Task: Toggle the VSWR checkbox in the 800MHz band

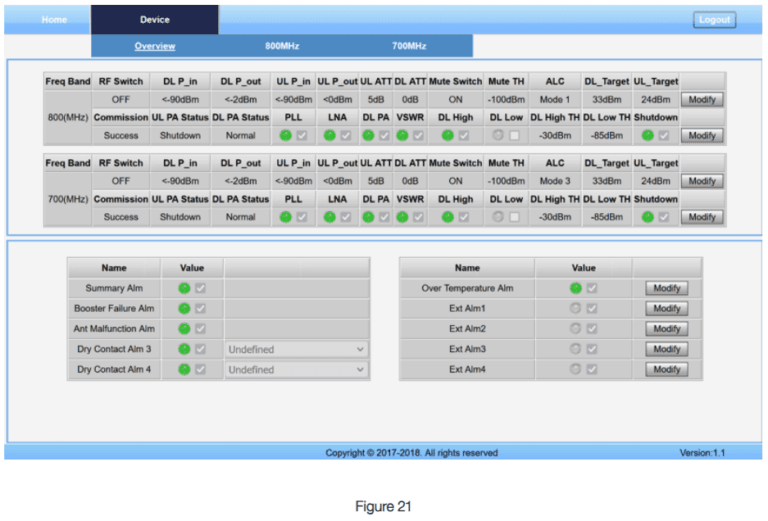Action: [x=418, y=135]
